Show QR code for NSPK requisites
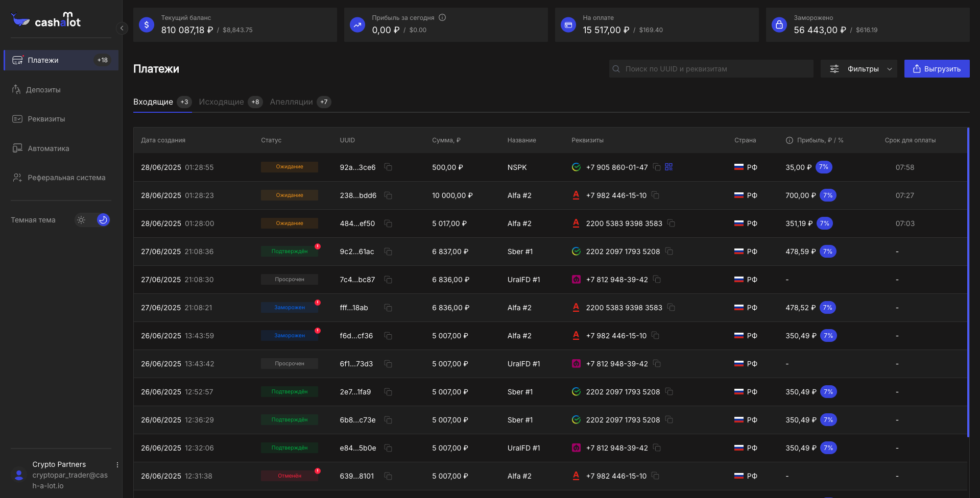The height and width of the screenshot is (498, 980). point(669,167)
